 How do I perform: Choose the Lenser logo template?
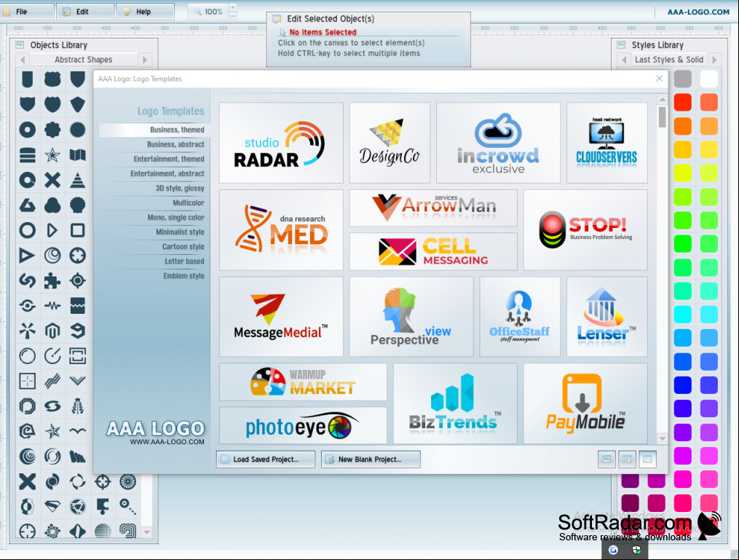click(607, 317)
